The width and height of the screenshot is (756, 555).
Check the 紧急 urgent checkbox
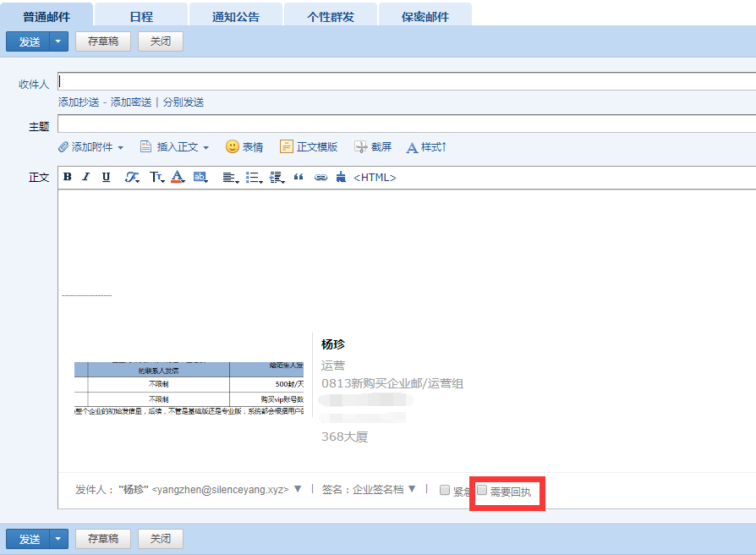point(445,491)
